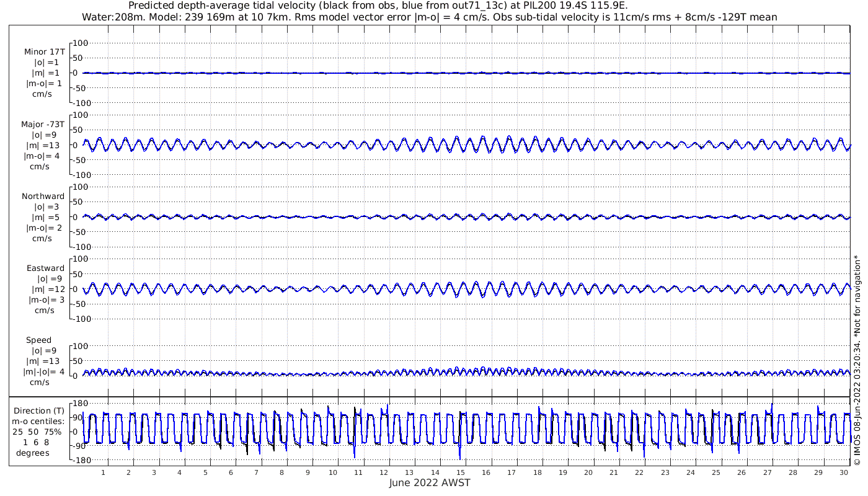Click "|m| =12" in the Eastward panel

pyautogui.click(x=50, y=289)
